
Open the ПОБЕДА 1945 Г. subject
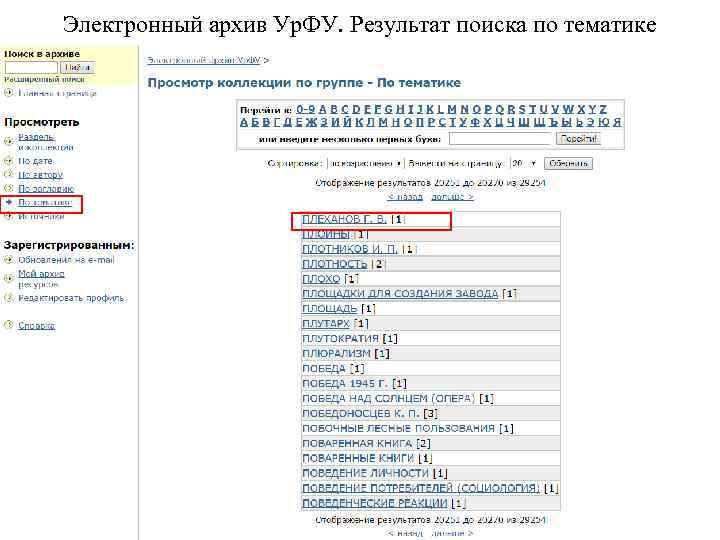(345, 383)
